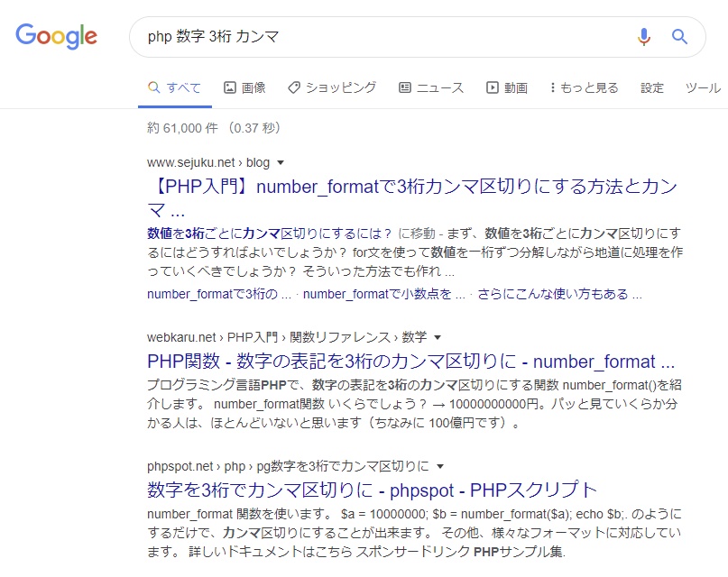
Task: Open 数字を3桁でカンマ区切りに - phpspot result
Action: [x=372, y=490]
